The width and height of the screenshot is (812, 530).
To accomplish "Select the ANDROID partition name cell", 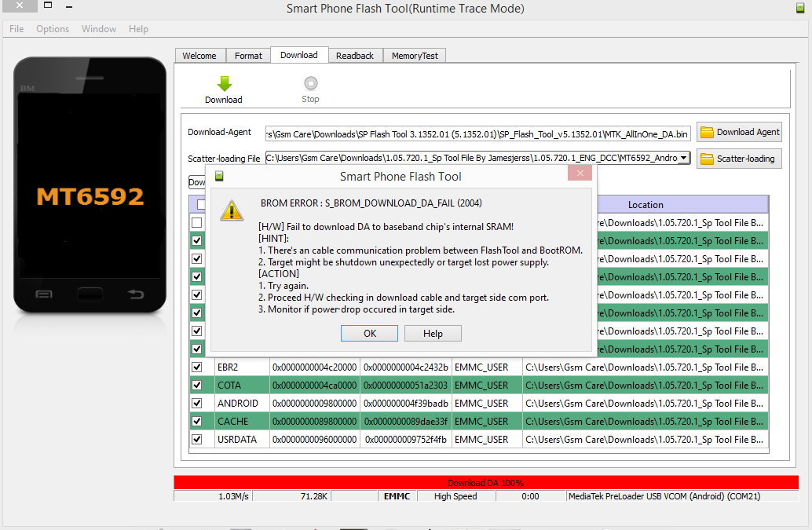I will pos(241,404).
